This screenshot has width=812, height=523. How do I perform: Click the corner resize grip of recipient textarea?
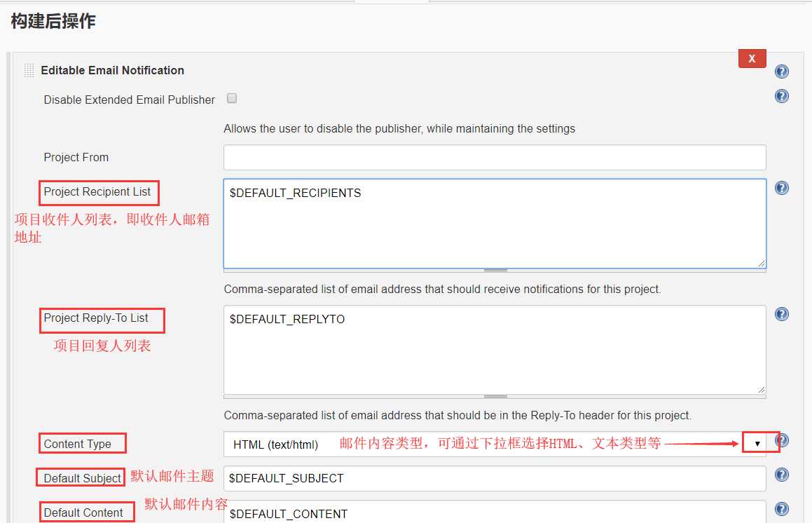[x=761, y=264]
